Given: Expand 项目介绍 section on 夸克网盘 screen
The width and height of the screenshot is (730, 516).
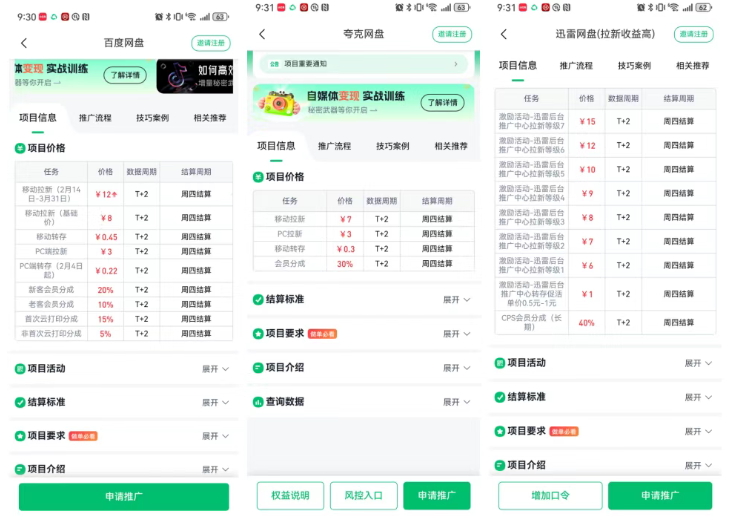Looking at the screenshot, I should [457, 367].
